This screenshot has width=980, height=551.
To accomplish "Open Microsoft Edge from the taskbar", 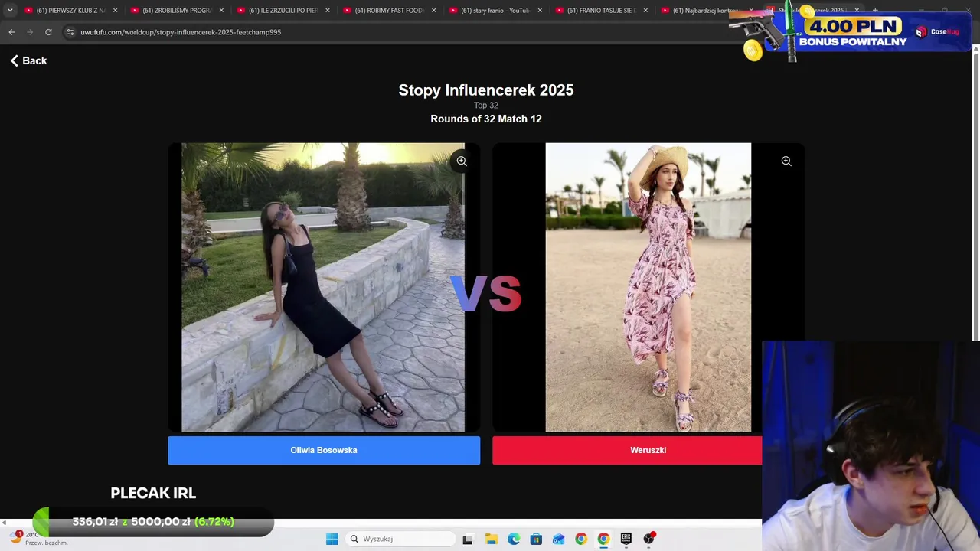I will click(514, 539).
